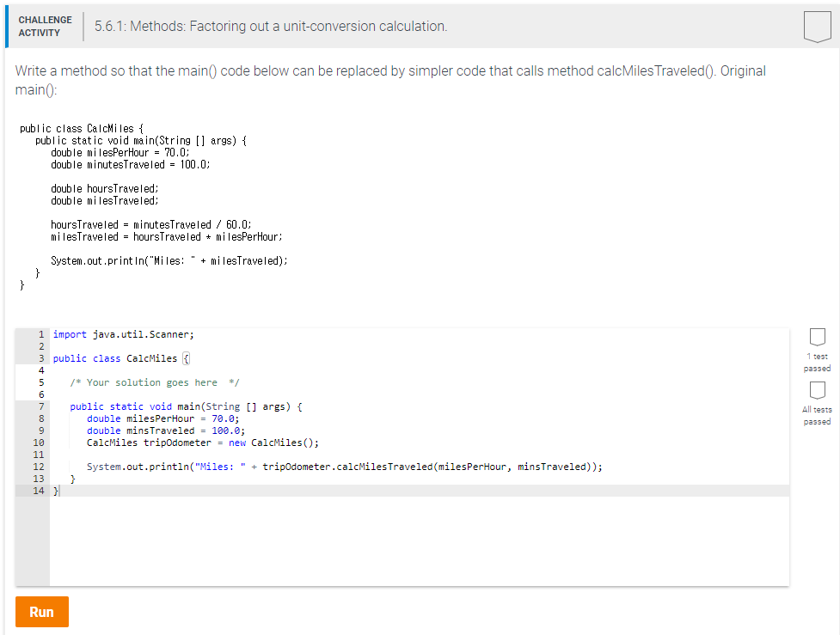Click the completion shield badge in the header
This screenshot has width=840, height=635.
click(816, 27)
